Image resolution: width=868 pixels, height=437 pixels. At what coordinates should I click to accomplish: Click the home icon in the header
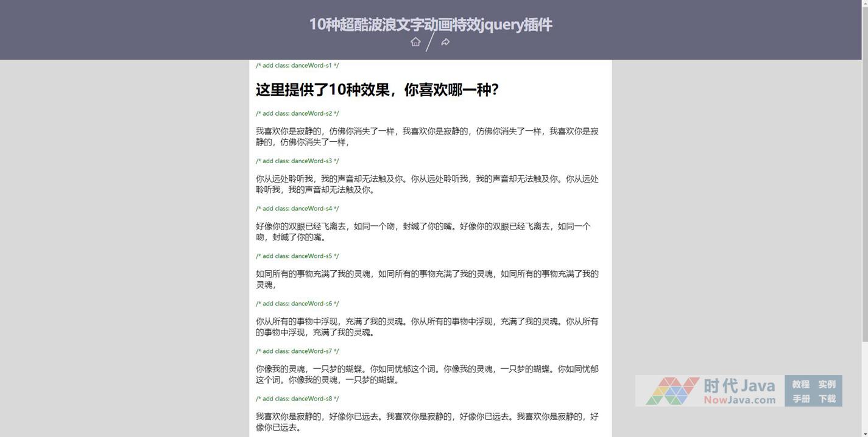tap(415, 42)
